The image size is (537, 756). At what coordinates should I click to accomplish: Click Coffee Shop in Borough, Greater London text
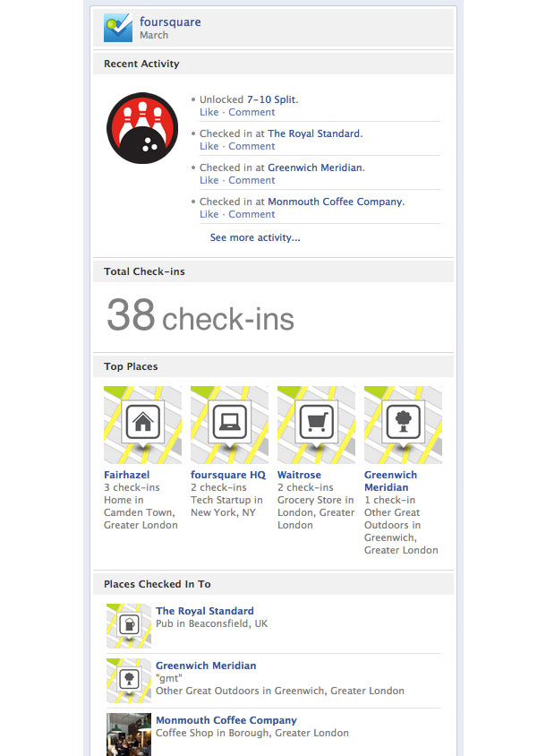251,733
